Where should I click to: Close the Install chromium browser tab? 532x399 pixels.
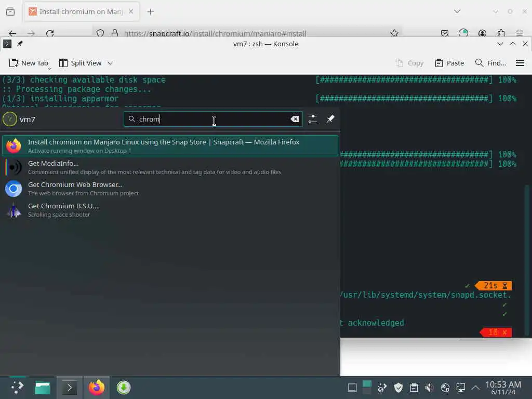point(131,11)
